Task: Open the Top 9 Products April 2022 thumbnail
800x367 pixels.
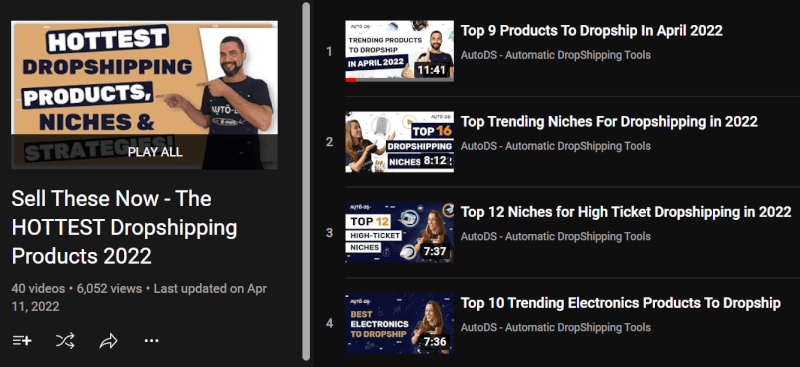Action: 399,51
